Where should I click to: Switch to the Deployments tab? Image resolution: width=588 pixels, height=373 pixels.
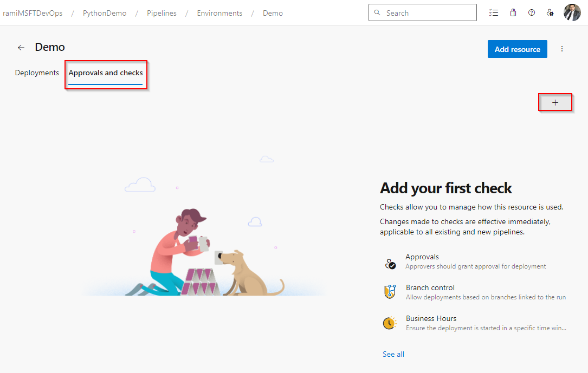(x=36, y=73)
